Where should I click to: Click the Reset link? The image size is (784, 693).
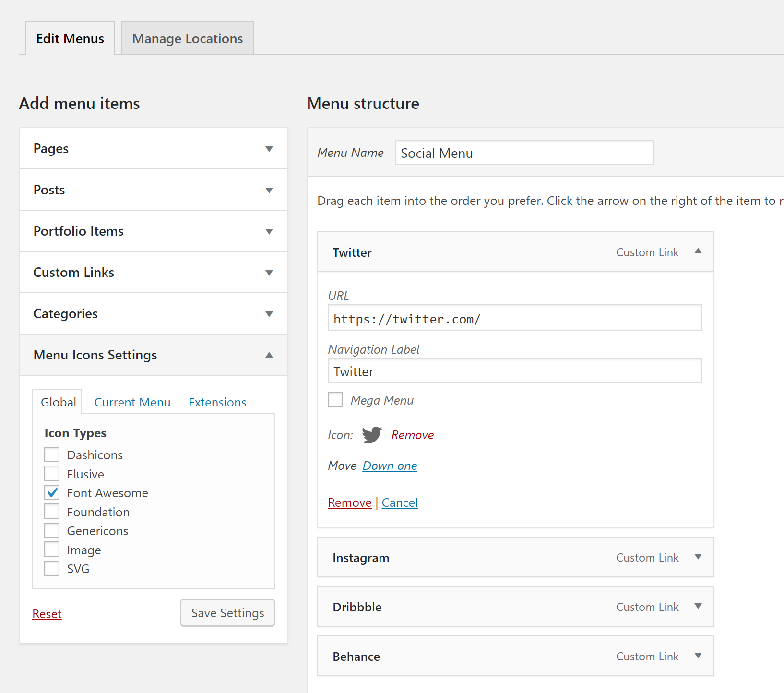[47, 614]
